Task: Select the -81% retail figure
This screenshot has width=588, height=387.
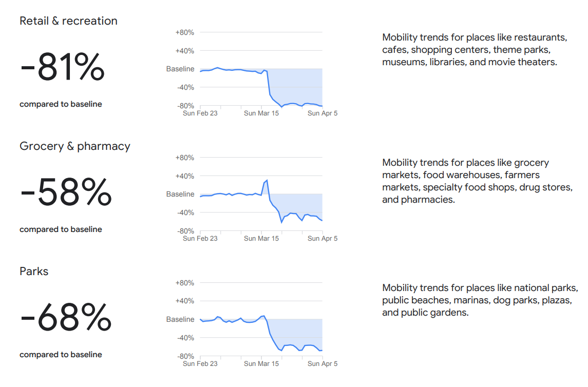Action: pos(62,68)
